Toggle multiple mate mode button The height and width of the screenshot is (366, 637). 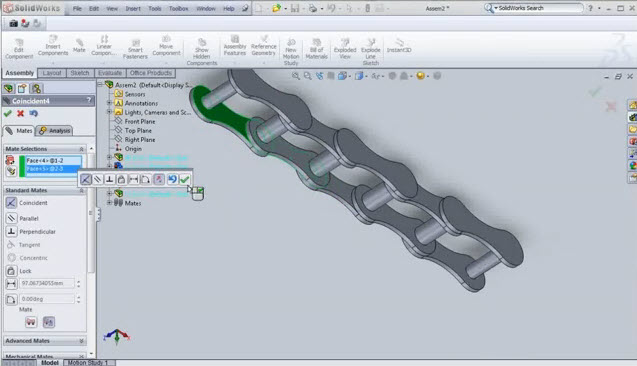coord(11,171)
